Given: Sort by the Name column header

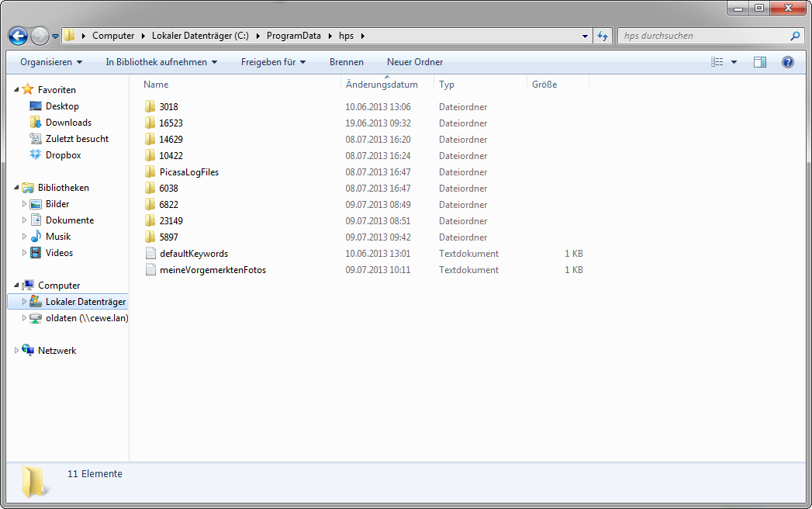Looking at the screenshot, I should 156,85.
